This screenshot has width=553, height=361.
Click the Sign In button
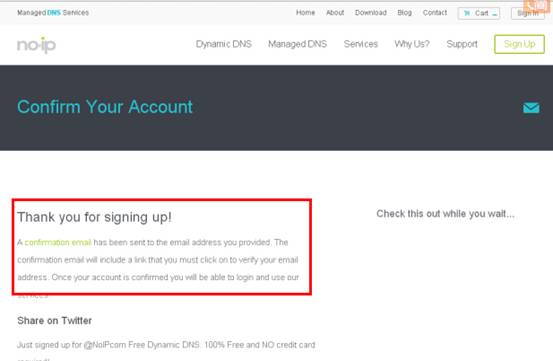click(528, 13)
